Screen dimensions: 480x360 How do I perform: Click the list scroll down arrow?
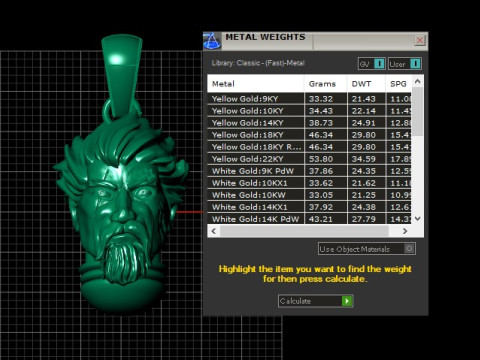pyautogui.click(x=418, y=219)
